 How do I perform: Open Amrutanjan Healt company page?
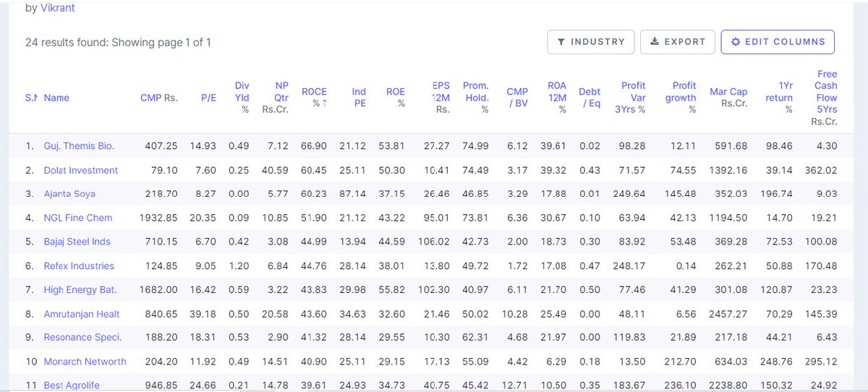point(82,314)
